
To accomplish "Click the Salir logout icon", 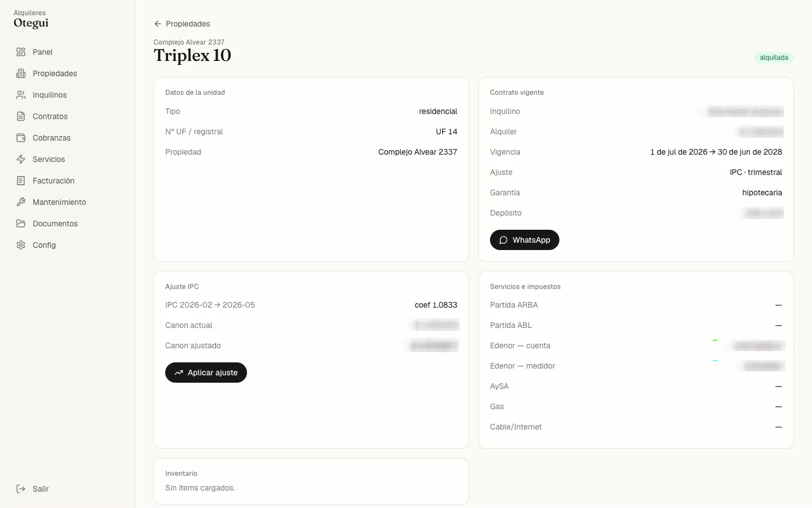I will [x=21, y=489].
